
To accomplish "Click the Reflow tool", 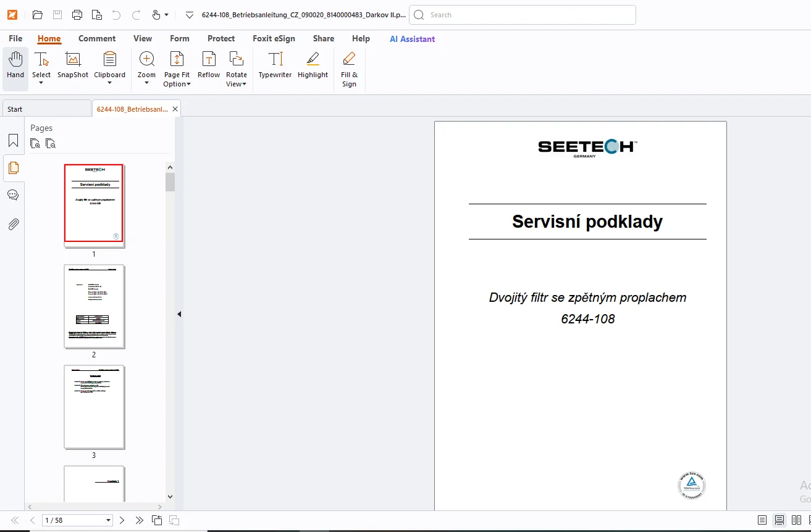I will (x=209, y=65).
